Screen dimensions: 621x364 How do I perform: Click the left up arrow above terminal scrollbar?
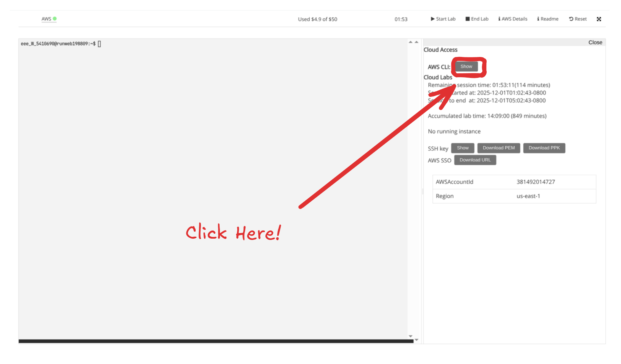click(x=410, y=42)
